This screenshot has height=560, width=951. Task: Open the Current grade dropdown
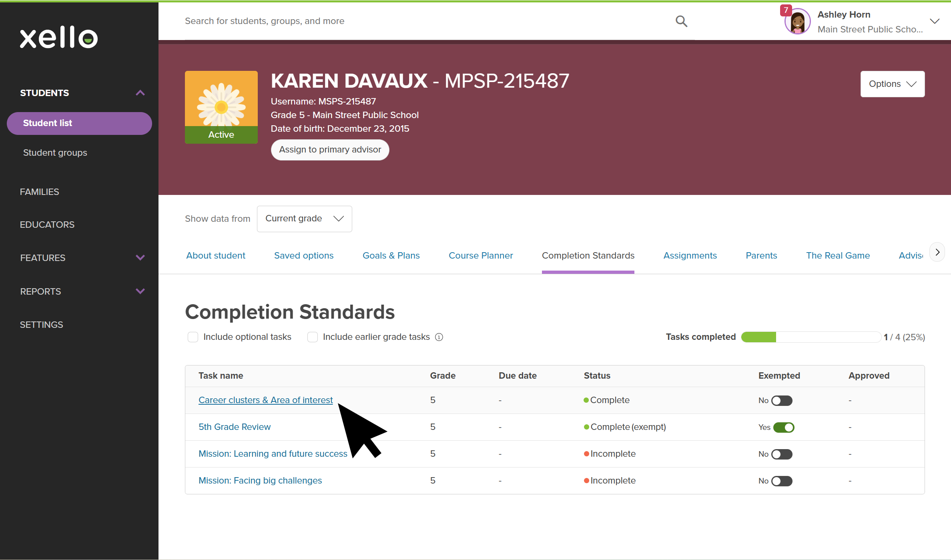pyautogui.click(x=304, y=219)
